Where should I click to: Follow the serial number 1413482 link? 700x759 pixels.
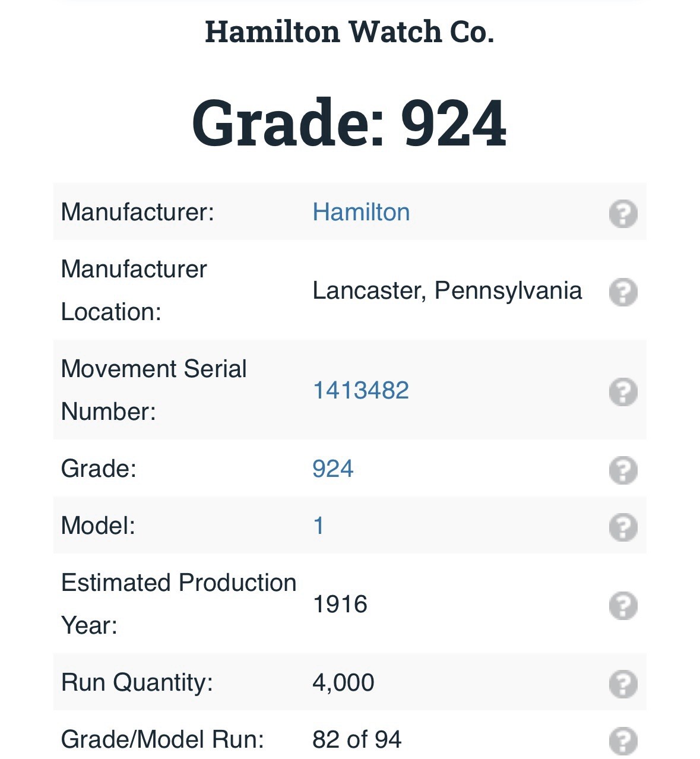[360, 390]
